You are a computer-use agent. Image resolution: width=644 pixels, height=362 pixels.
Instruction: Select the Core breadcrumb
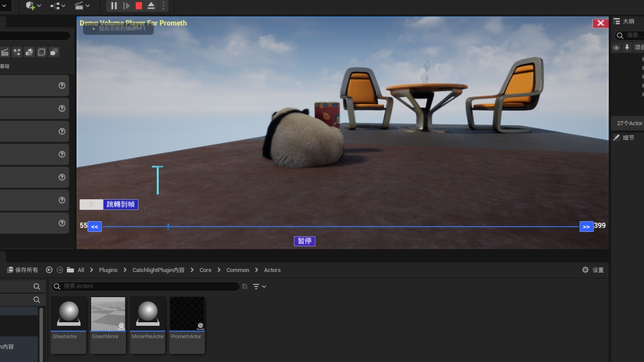pos(205,270)
